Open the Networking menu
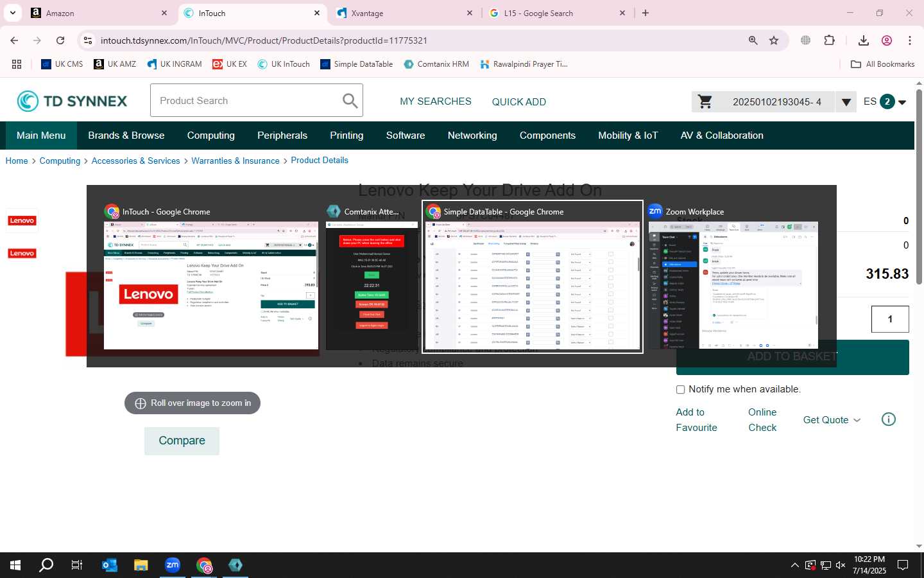Viewport: 924px width, 578px height. click(472, 136)
